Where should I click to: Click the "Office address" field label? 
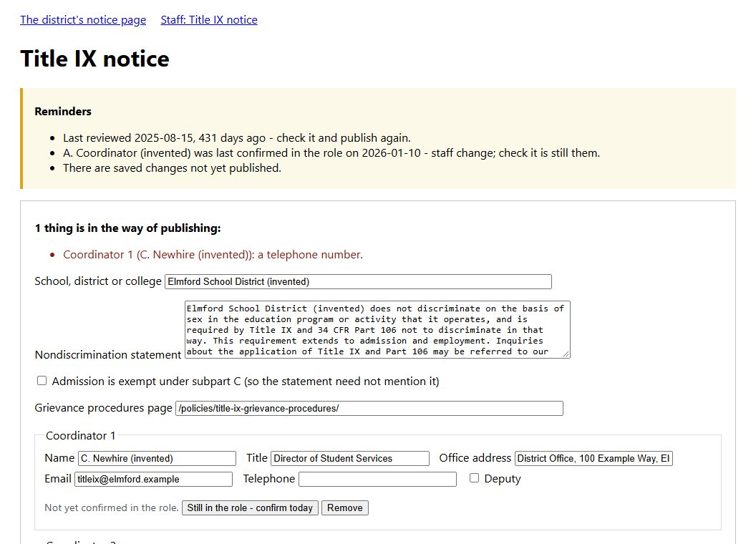[x=475, y=457]
